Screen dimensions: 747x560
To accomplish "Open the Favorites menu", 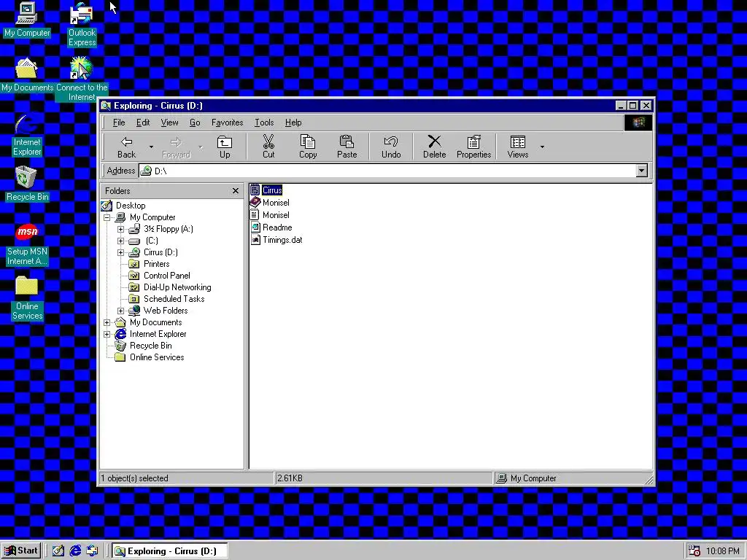I will (x=228, y=122).
